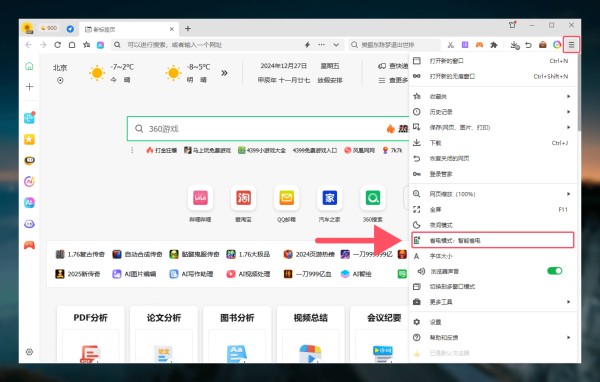This screenshot has width=600, height=382.
Task: Click the back navigation arrow
Action: 29,45
